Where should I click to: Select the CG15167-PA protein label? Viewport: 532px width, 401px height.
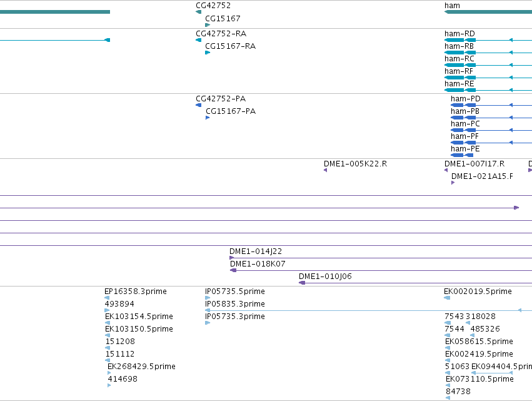(231, 111)
